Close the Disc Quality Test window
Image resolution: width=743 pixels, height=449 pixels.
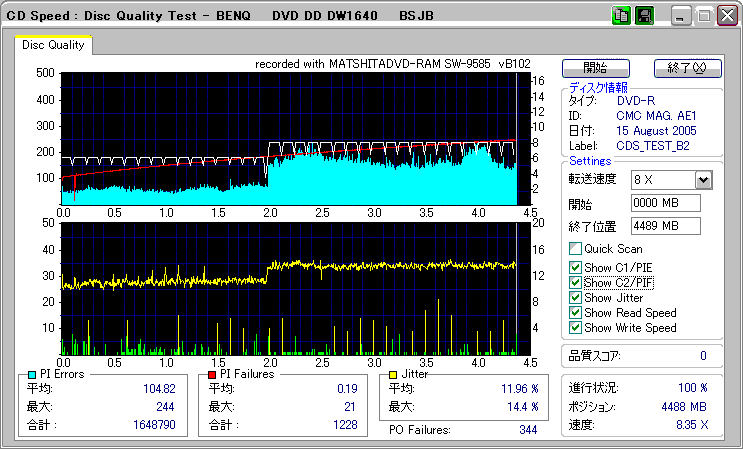pos(725,17)
